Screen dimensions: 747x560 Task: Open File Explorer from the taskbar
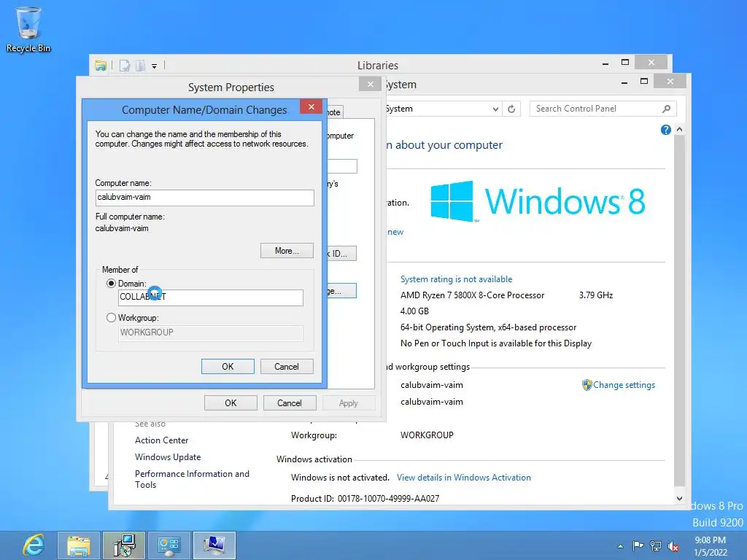[x=79, y=545]
